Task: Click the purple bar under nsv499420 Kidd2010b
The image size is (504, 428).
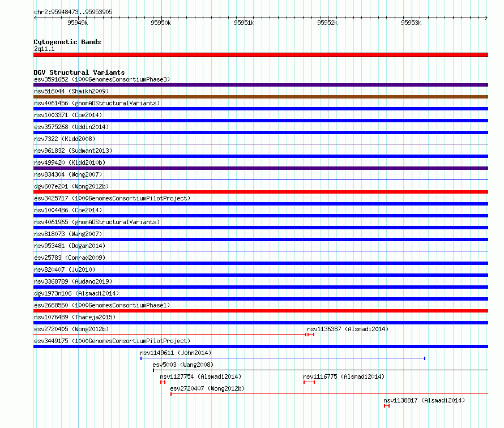Action: [x=260, y=168]
